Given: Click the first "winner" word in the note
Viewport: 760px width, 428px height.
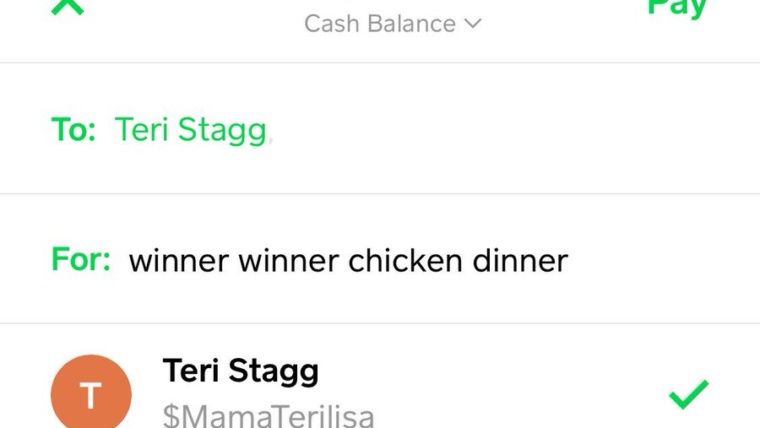Looking at the screenshot, I should [x=179, y=261].
